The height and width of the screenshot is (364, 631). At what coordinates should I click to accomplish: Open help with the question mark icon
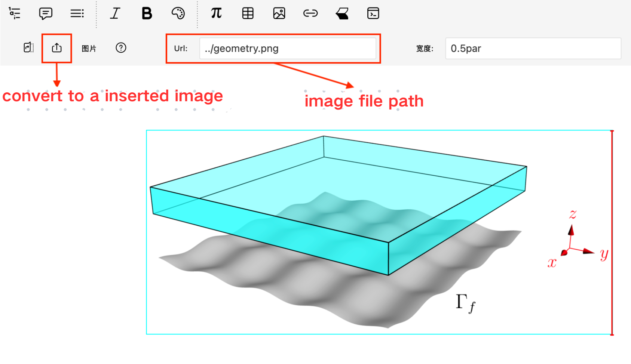pos(121,48)
